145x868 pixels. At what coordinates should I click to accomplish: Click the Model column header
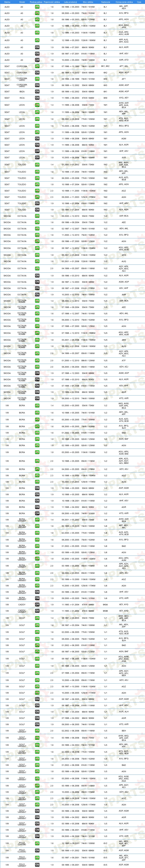[22, 2]
